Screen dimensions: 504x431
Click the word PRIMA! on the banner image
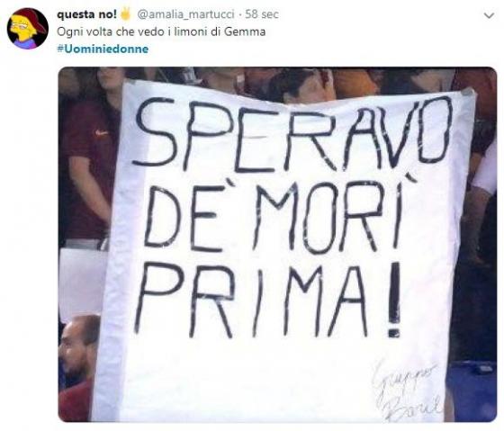click(267, 300)
